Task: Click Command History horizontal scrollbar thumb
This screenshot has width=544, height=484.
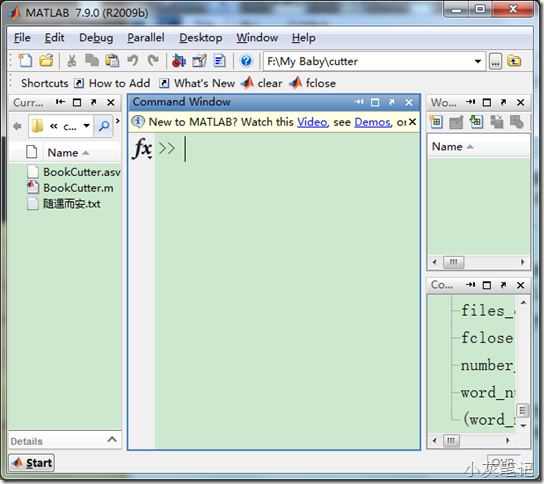Action: 451,441
